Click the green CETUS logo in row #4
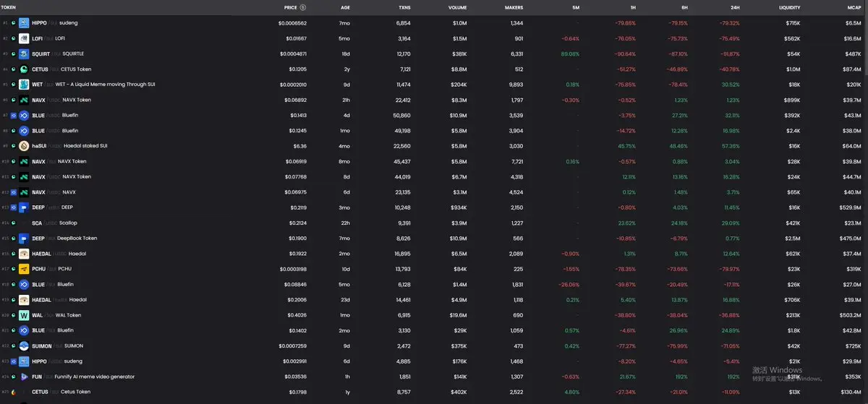 24,69
